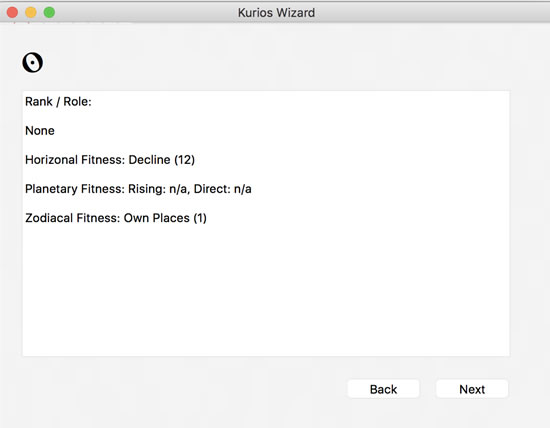Viewport: 550px width, 428px height.
Task: Click the Planetary Fitness label text
Action: [75, 189]
